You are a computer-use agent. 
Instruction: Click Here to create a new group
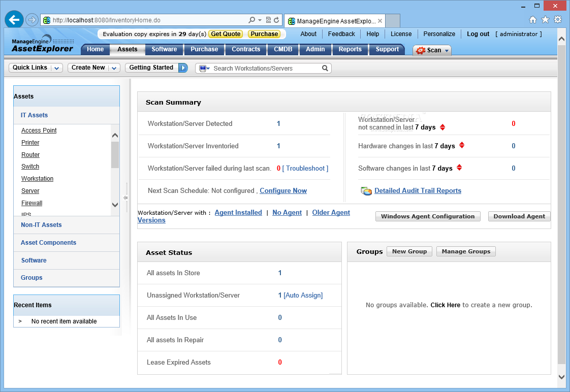[x=446, y=305]
